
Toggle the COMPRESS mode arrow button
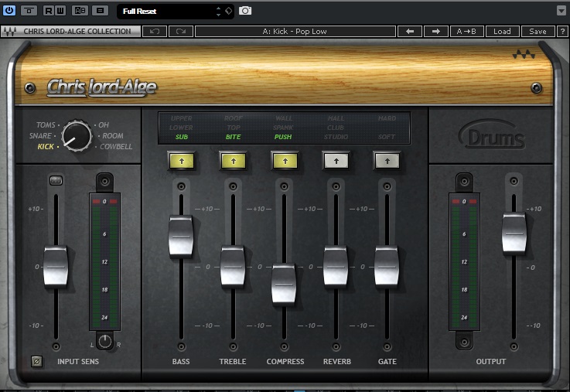[285, 161]
